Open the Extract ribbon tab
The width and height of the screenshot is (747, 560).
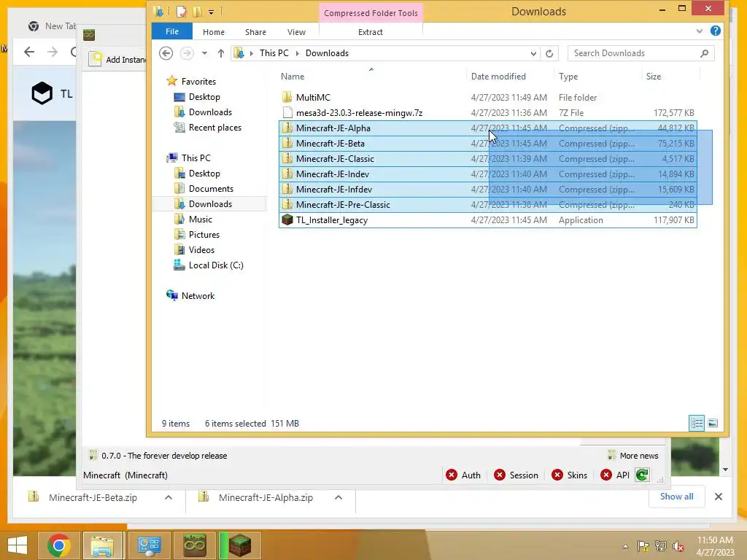(370, 32)
